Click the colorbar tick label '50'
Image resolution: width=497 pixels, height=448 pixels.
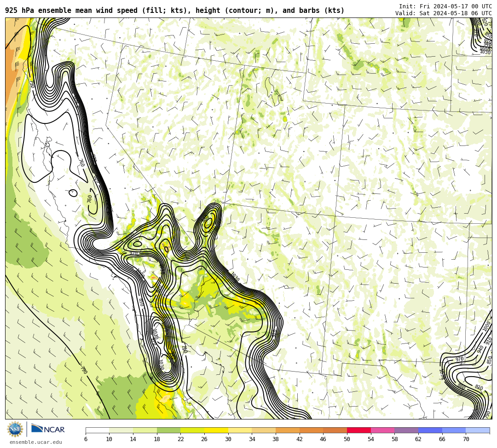[347, 439]
